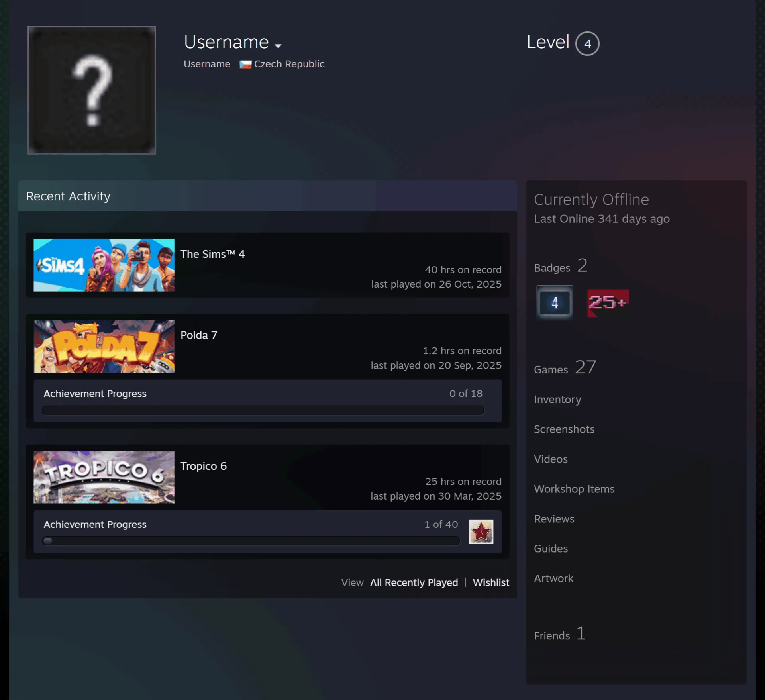This screenshot has width=765, height=700.
Task: Click the '40 hrs on record' text
Action: pos(463,270)
